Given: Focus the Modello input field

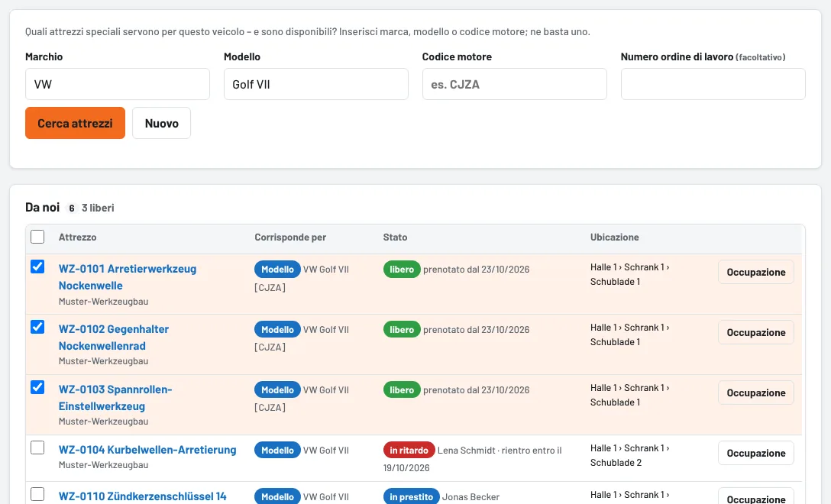Looking at the screenshot, I should click(x=316, y=84).
